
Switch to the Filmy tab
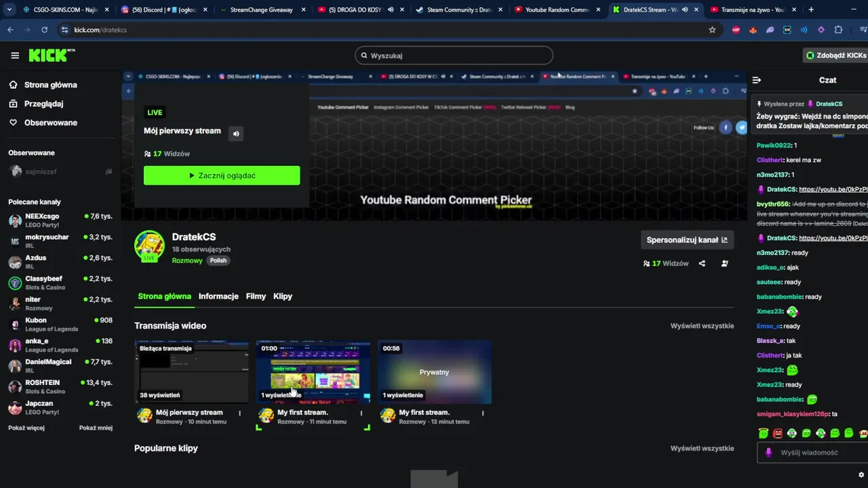(256, 296)
